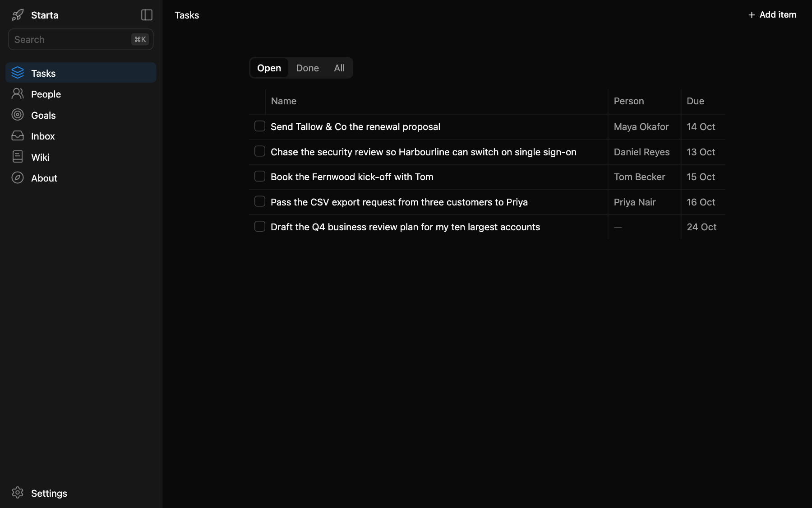Image resolution: width=812 pixels, height=508 pixels.
Task: Click the person cell 'Daniel Reyes'
Action: pos(641,152)
